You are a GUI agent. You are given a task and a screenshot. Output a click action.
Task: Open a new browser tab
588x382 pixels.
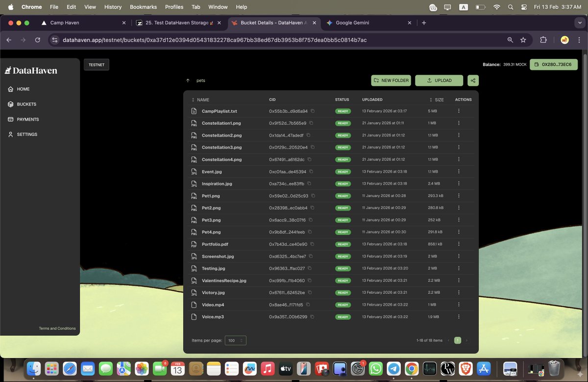424,23
